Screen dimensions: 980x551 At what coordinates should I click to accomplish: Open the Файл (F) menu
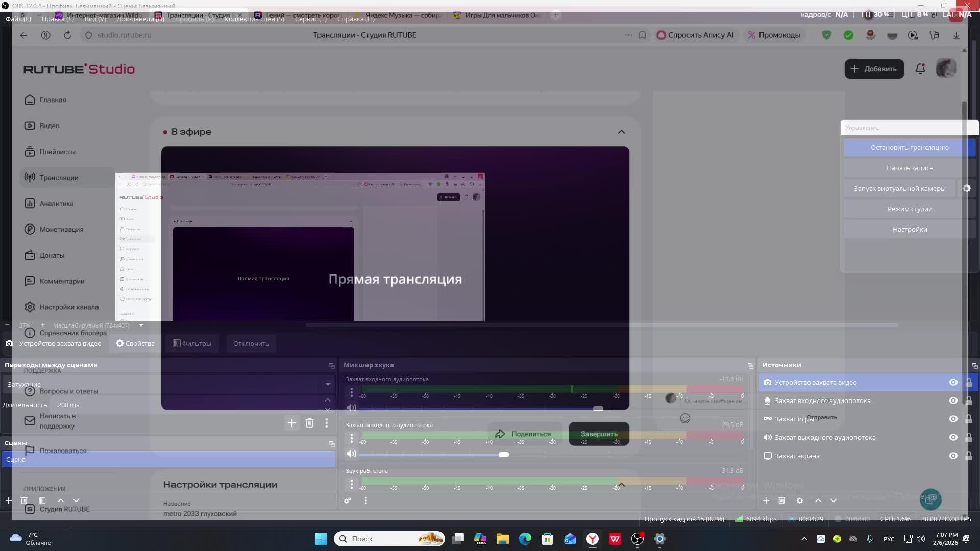18,19
